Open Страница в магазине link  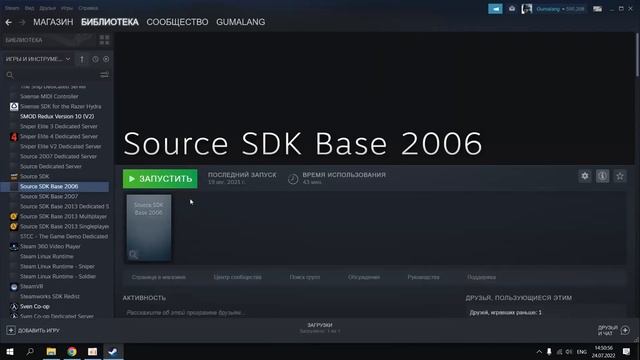pyautogui.click(x=158, y=277)
